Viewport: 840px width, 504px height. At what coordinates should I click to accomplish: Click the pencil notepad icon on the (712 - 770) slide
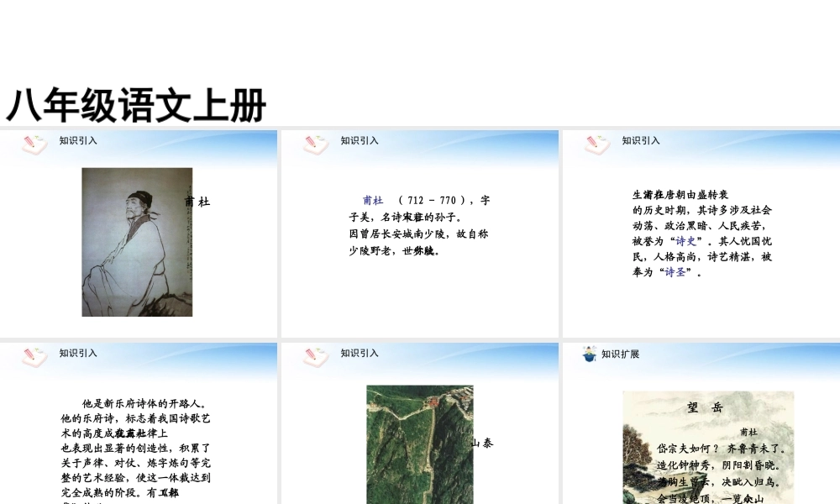(316, 144)
